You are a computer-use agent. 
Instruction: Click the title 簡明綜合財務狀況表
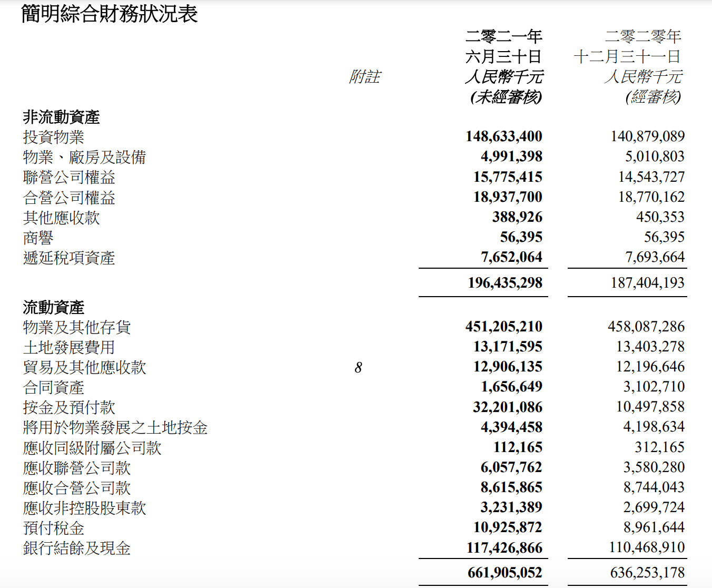[x=110, y=14]
